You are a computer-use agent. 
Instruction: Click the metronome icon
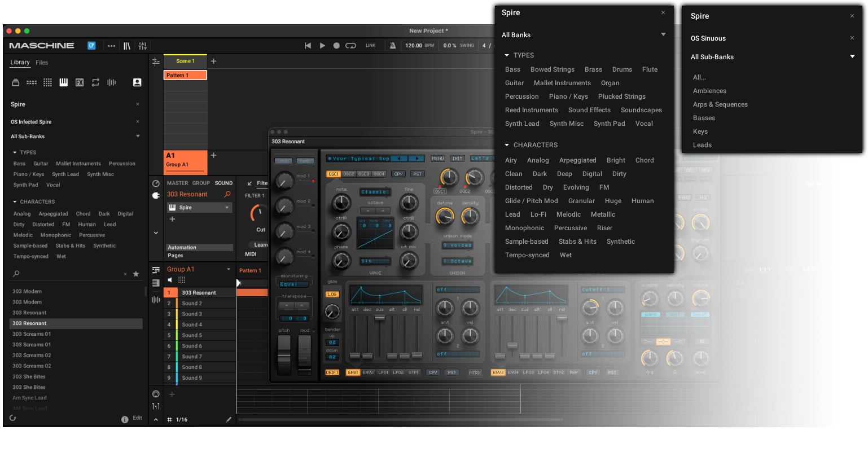click(x=393, y=46)
